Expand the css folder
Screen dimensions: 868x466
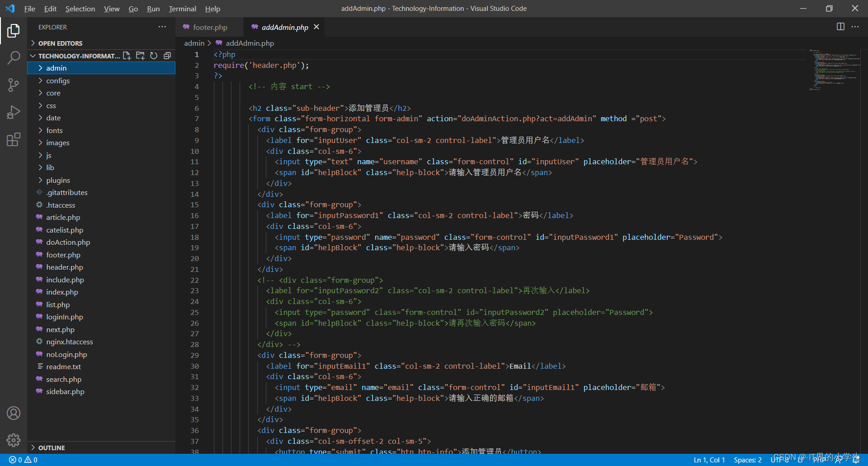point(101,105)
